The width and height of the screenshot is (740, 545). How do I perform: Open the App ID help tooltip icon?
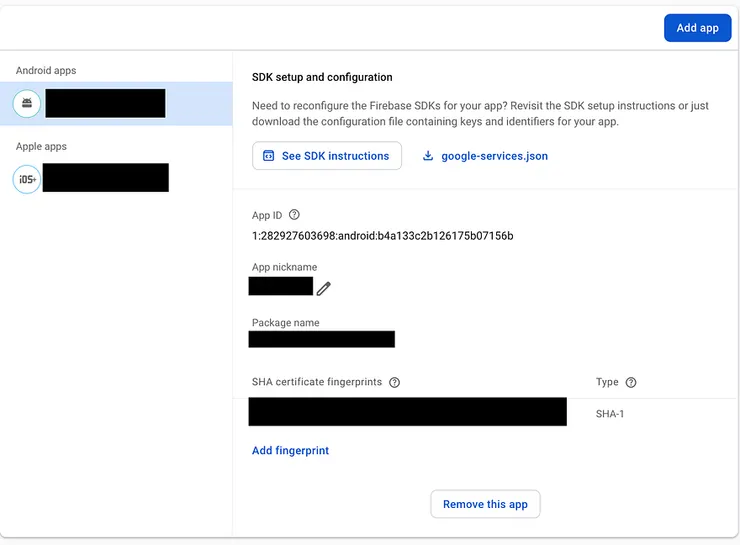point(294,215)
